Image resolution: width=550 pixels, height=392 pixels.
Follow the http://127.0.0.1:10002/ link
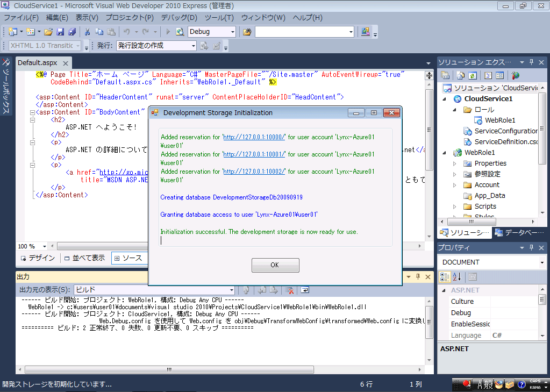tap(254, 172)
